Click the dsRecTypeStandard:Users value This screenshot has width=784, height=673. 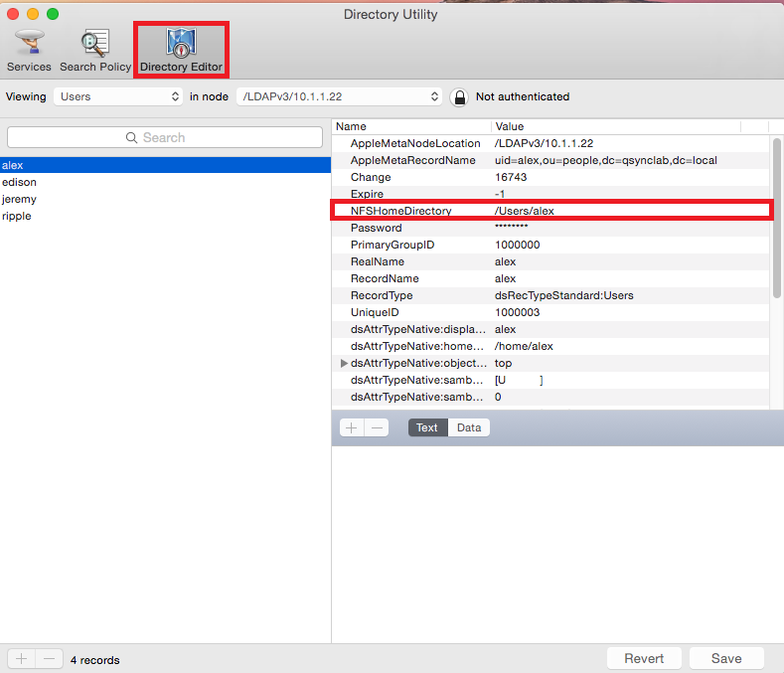pos(564,295)
